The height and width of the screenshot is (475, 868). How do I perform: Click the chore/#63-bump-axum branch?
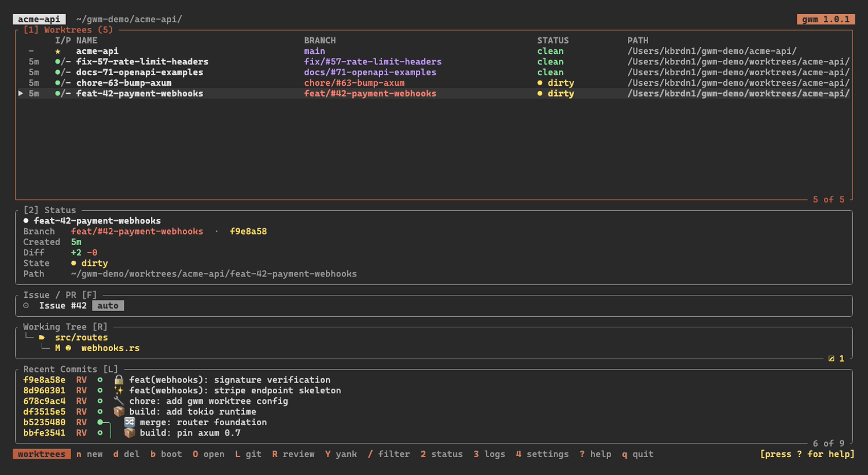[x=354, y=83]
